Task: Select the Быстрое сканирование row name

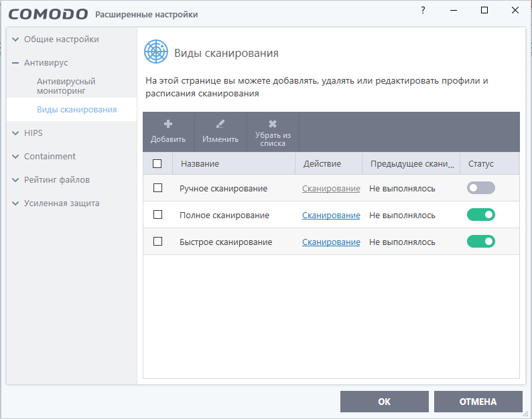Action: point(226,242)
